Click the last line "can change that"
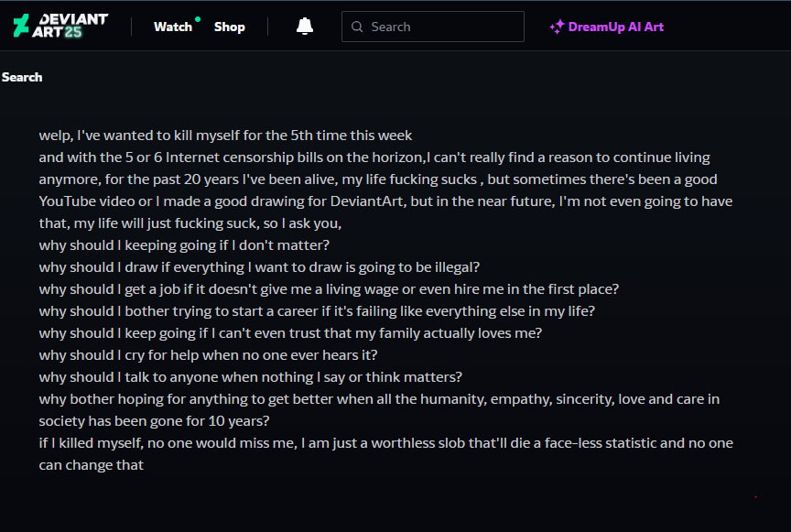 pyautogui.click(x=92, y=465)
